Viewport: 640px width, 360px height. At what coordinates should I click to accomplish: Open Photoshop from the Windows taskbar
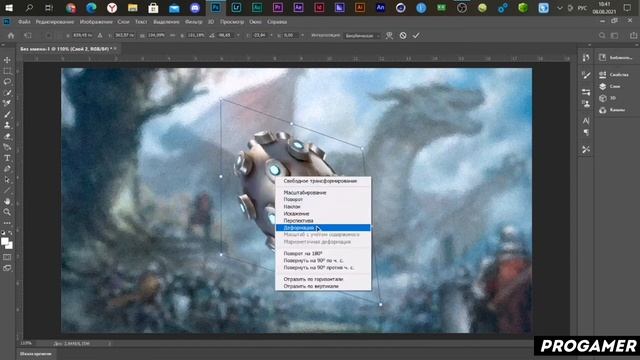pos(216,7)
